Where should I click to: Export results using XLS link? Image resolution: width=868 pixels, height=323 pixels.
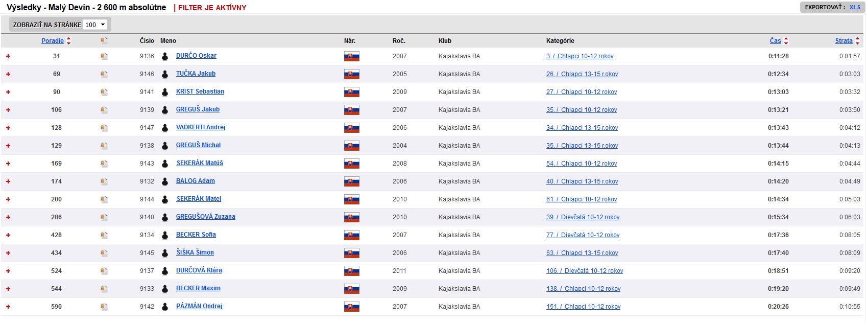(855, 7)
